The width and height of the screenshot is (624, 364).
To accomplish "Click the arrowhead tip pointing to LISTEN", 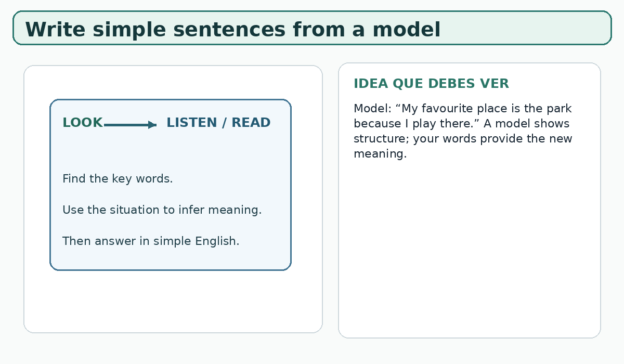I will point(153,125).
